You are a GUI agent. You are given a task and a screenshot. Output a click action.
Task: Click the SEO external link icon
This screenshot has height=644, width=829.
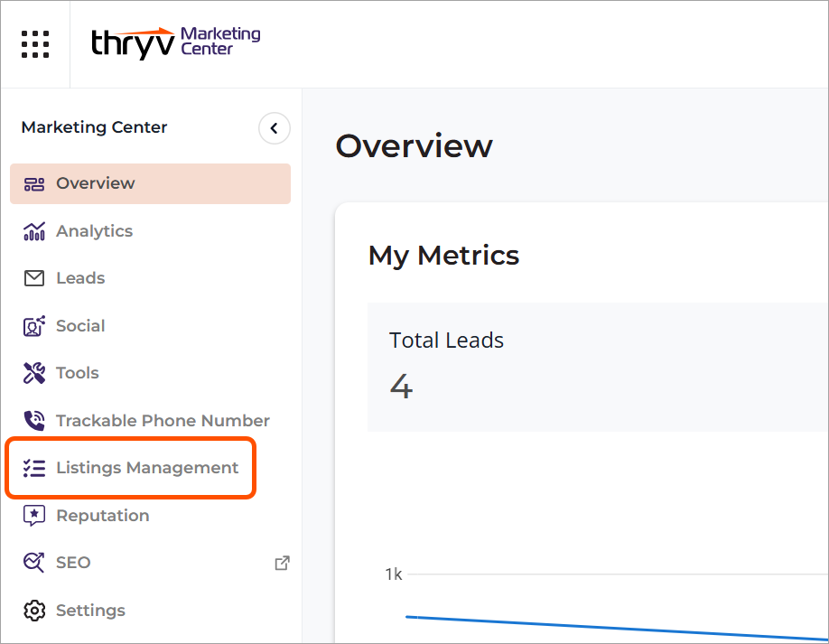pyautogui.click(x=282, y=563)
